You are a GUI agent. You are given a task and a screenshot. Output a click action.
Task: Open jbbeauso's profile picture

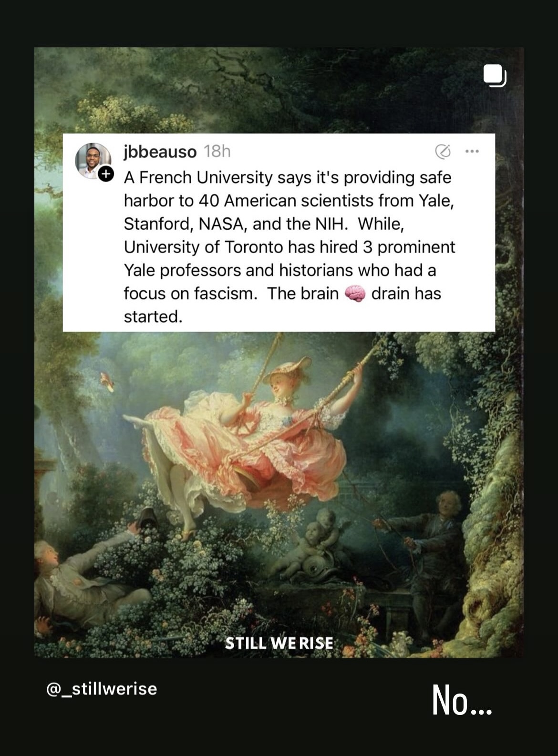(93, 161)
